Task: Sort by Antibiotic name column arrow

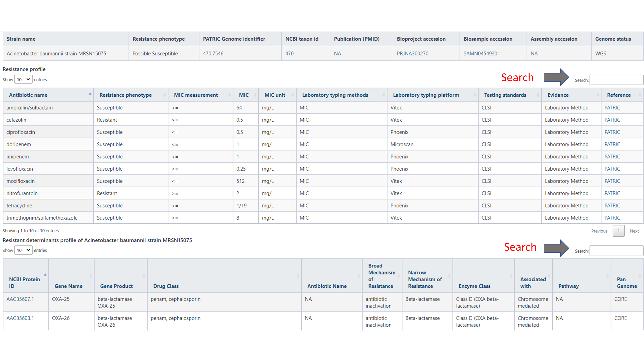Action: point(90,94)
